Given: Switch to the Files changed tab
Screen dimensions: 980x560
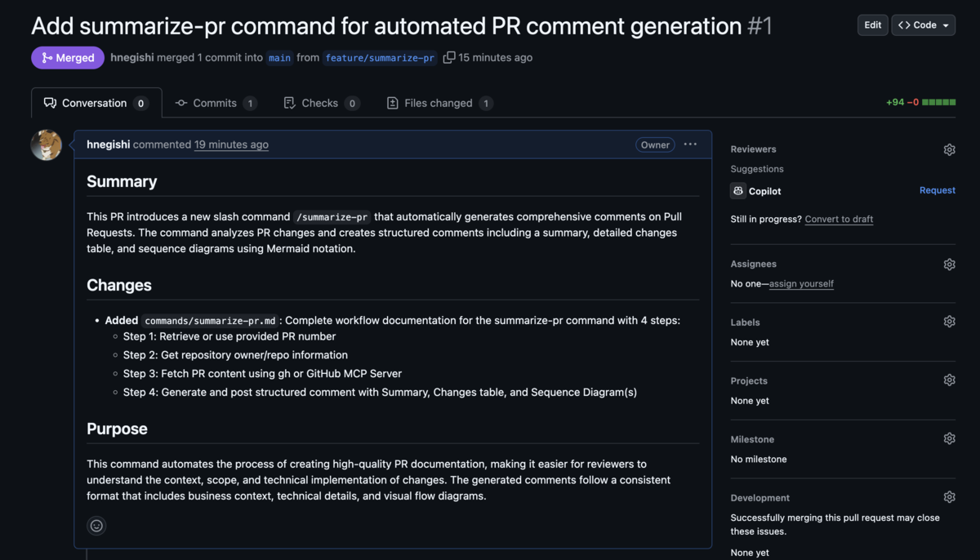Looking at the screenshot, I should 439,103.
